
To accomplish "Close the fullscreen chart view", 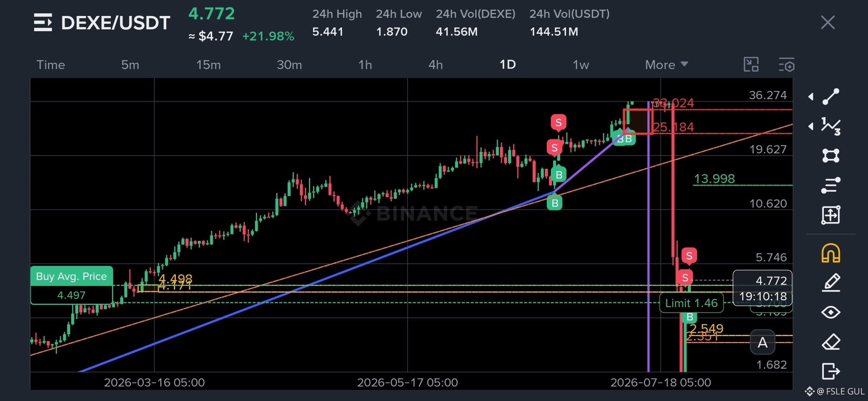I will [828, 22].
